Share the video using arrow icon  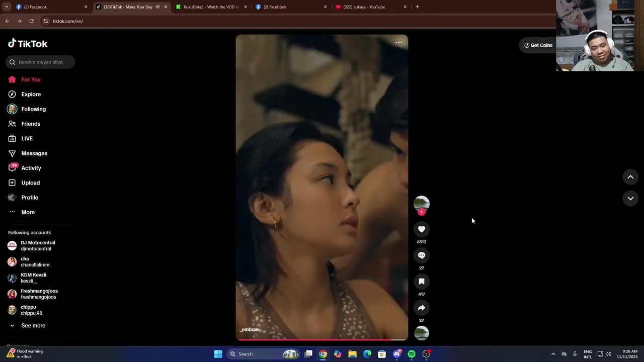pyautogui.click(x=422, y=308)
